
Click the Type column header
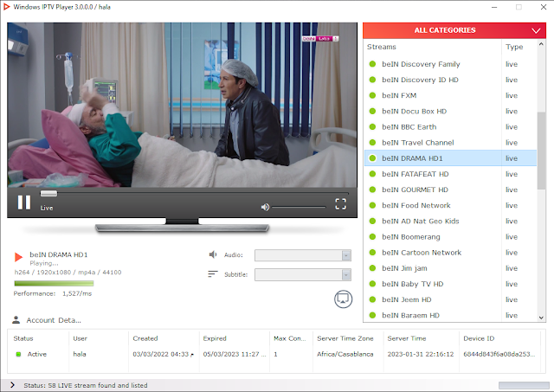click(x=514, y=47)
